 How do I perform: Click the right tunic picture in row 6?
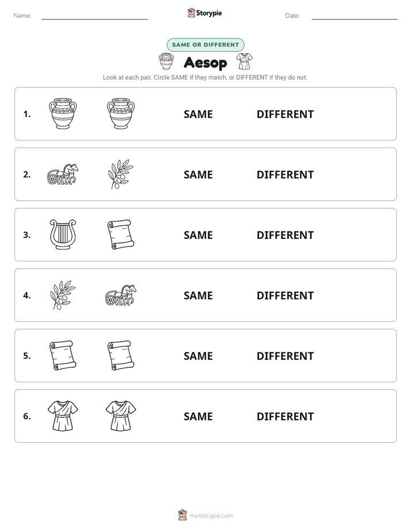point(121,416)
